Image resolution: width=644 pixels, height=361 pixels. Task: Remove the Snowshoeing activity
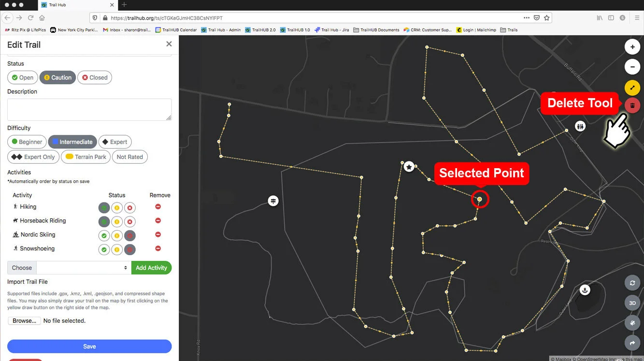(x=158, y=248)
